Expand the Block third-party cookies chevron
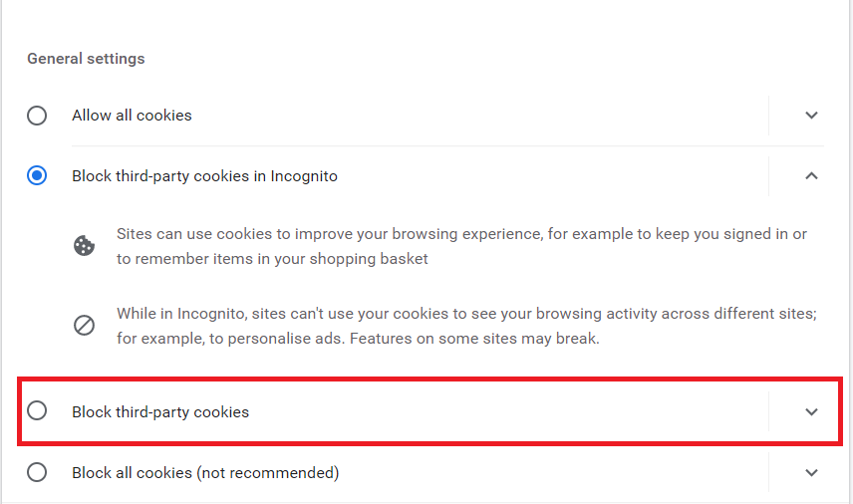Viewport: 853px width, 504px height. (811, 411)
